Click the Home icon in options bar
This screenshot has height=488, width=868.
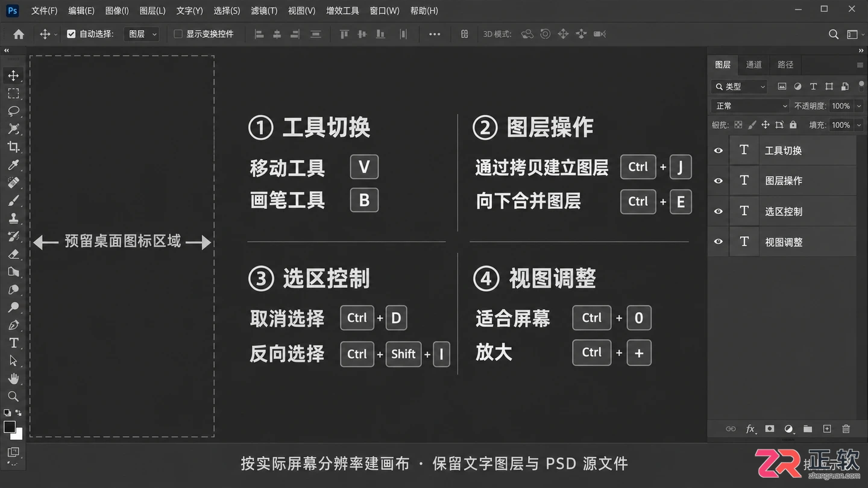click(x=19, y=34)
